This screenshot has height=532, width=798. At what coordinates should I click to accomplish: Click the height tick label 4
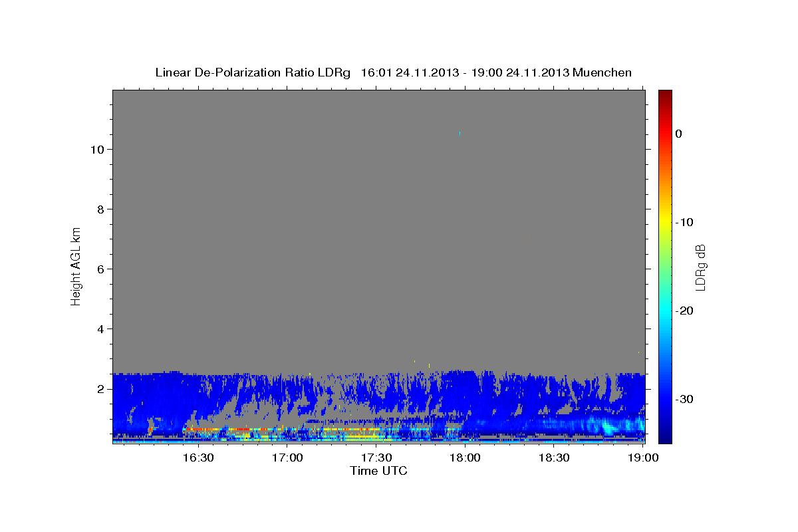coord(100,329)
